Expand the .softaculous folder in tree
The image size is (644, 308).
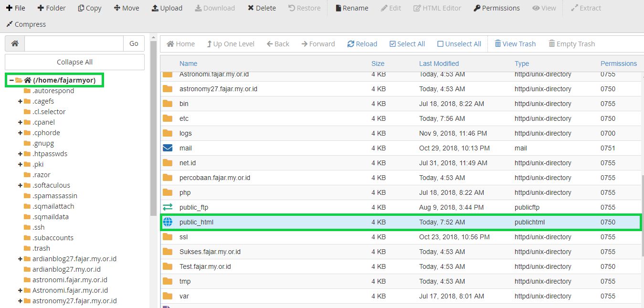coord(20,185)
